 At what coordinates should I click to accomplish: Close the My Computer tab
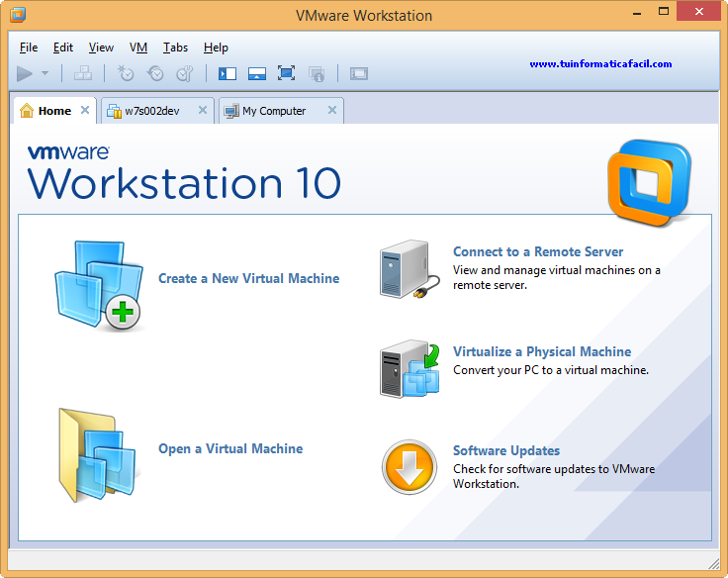(332, 110)
